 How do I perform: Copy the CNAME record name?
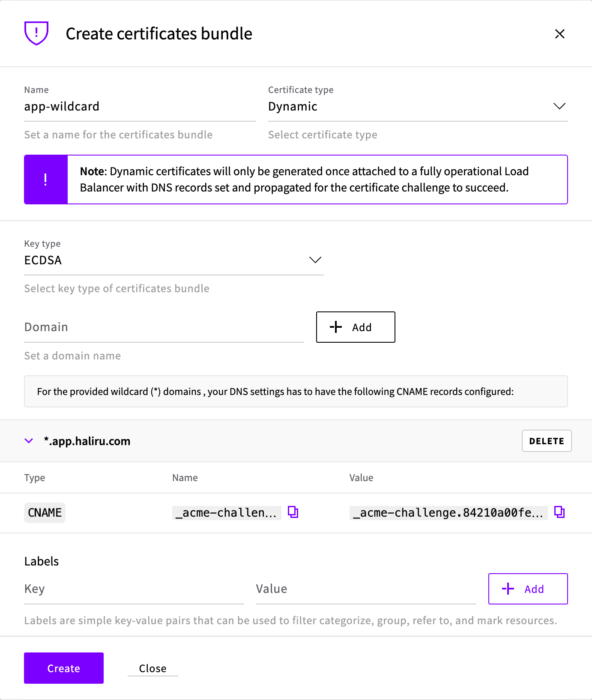pyautogui.click(x=293, y=512)
